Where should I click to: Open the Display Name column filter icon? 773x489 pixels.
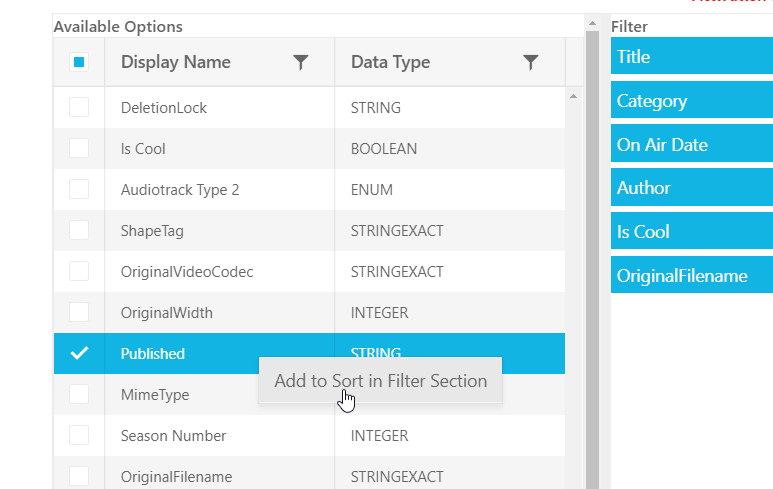click(301, 62)
